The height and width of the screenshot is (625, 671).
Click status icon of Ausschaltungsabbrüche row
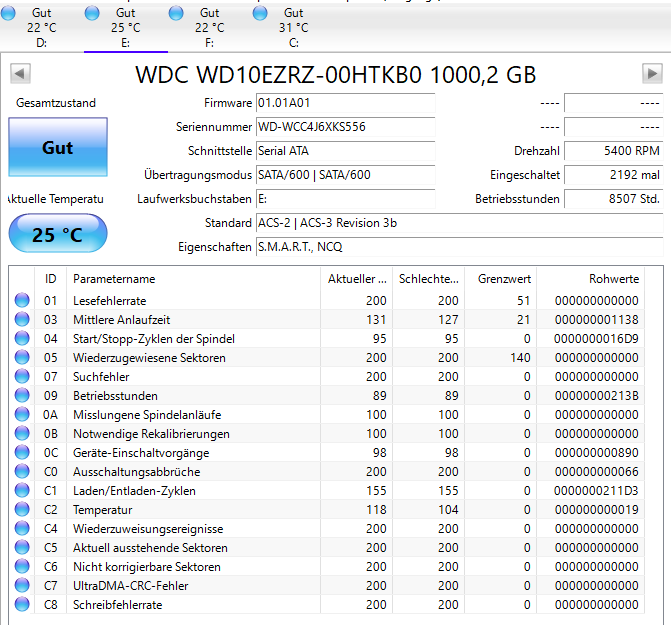point(22,471)
